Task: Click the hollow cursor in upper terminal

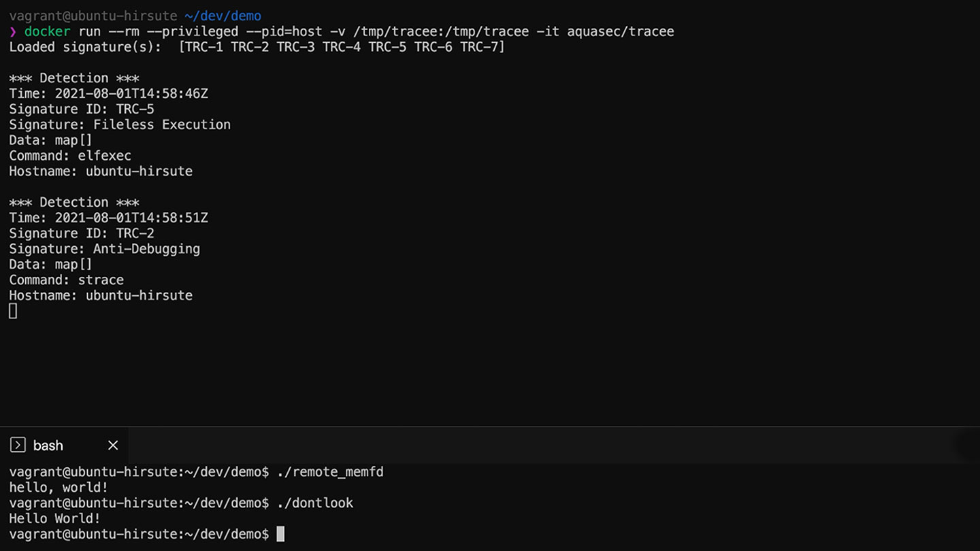Action: [13, 311]
